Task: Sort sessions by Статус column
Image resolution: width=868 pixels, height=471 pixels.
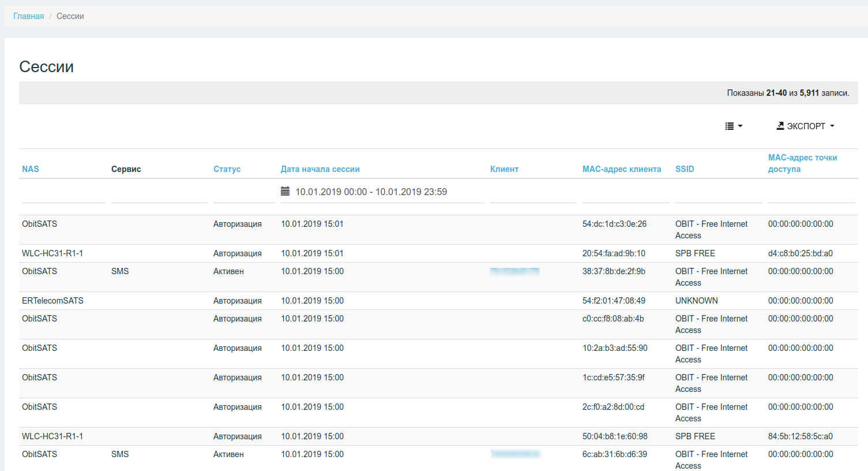Action: click(227, 169)
